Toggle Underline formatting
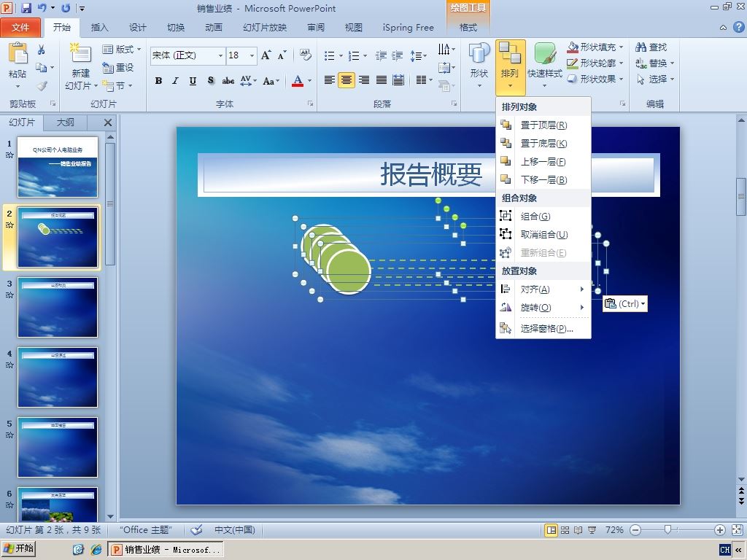This screenshot has width=747, height=560. click(193, 80)
